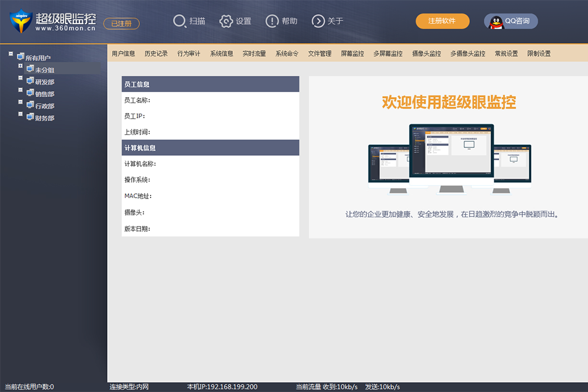Image resolution: width=588 pixels, height=392 pixels.
Task: Click the 超级眼监控 shield logo
Action: [x=21, y=21]
